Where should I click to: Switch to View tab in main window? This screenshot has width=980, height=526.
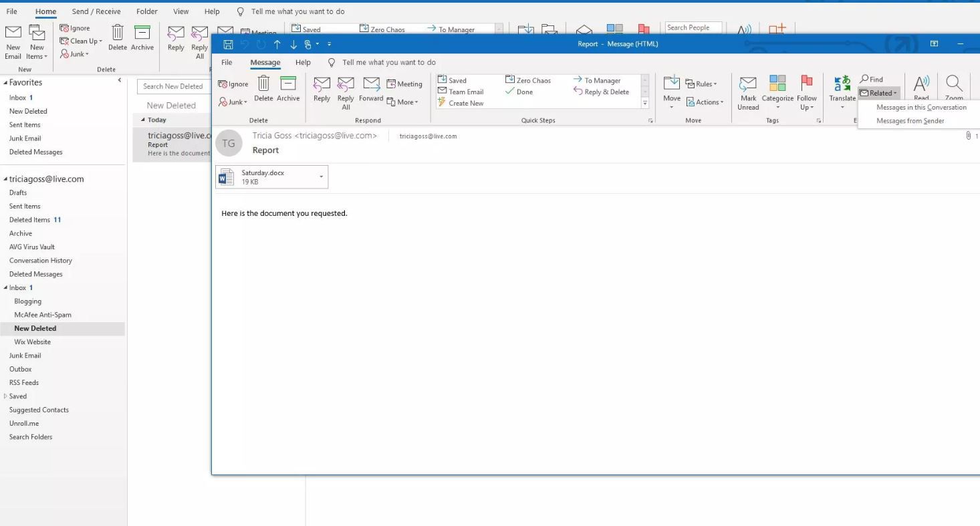pyautogui.click(x=180, y=11)
